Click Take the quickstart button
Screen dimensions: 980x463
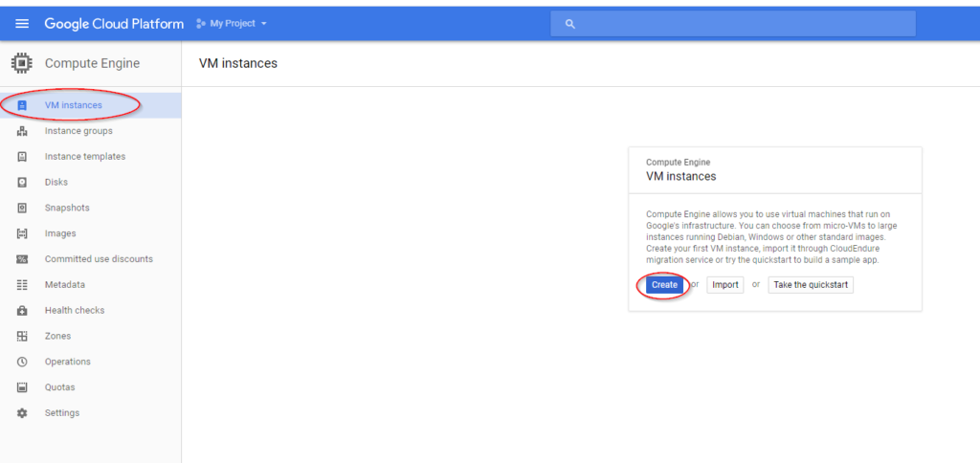tap(811, 285)
